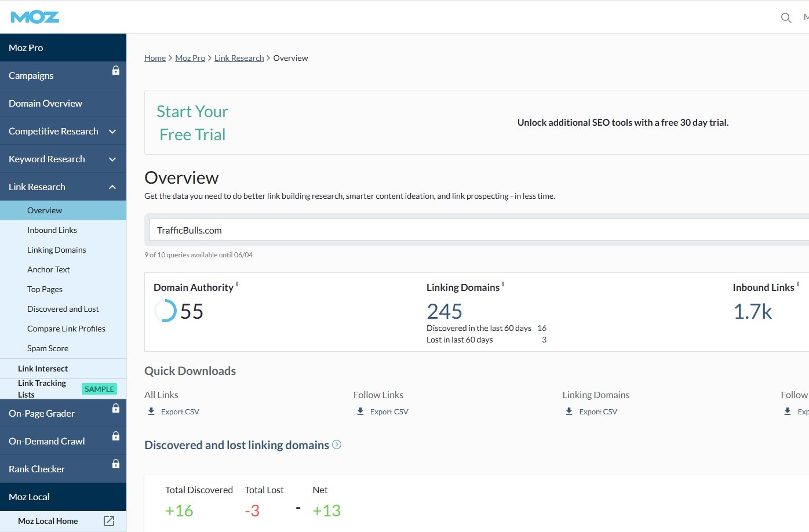Expand the Competitive Research menu
809x532 pixels.
[x=112, y=132]
